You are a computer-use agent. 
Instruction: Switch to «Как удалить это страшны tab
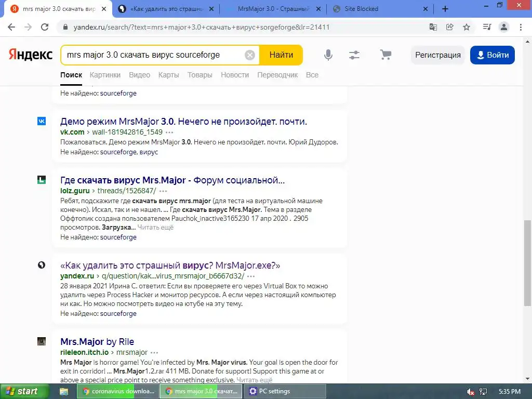point(166,9)
